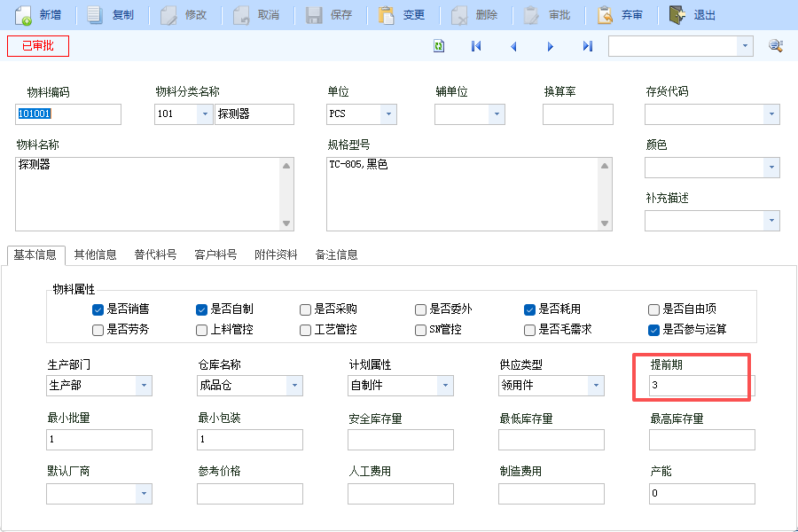Open the 辅单位 dropdown
Screen dimensions: 798x532
[x=497, y=114]
